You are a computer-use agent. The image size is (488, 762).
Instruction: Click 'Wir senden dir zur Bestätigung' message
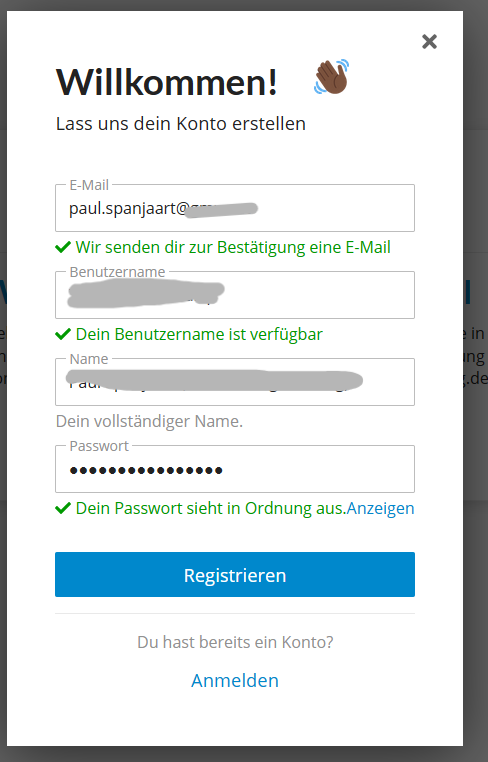pyautogui.click(x=233, y=247)
